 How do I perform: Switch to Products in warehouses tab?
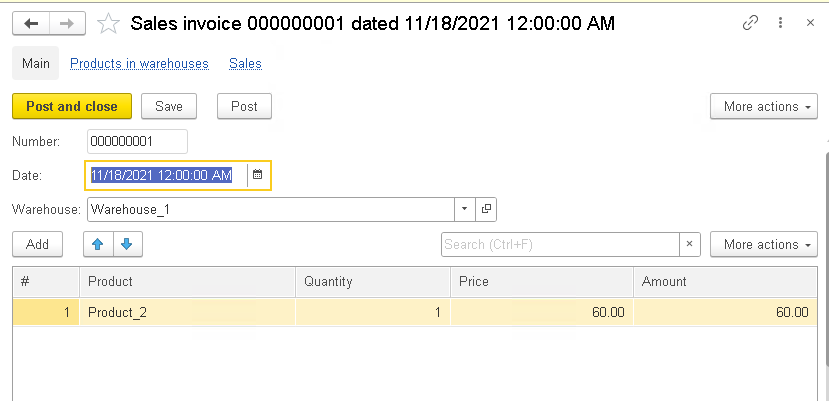140,64
